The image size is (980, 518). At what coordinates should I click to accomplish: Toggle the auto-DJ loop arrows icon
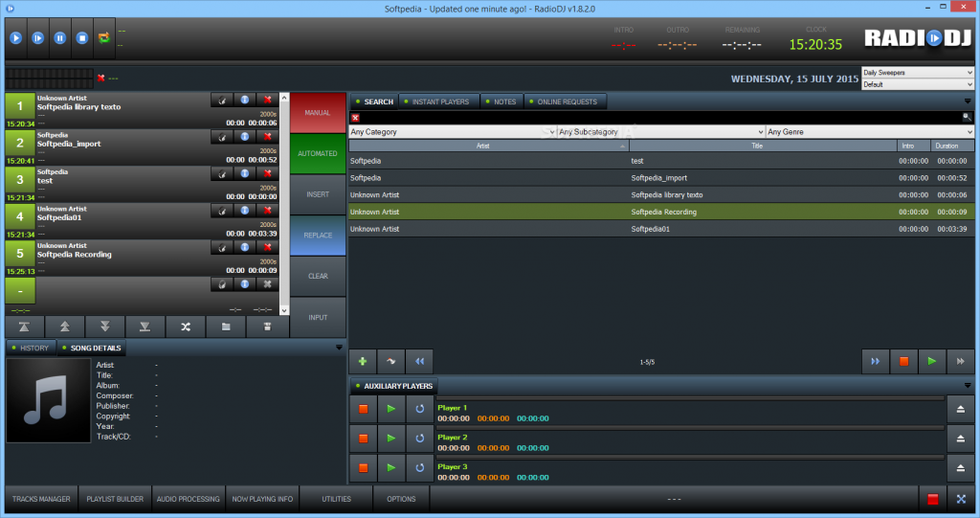(103, 38)
